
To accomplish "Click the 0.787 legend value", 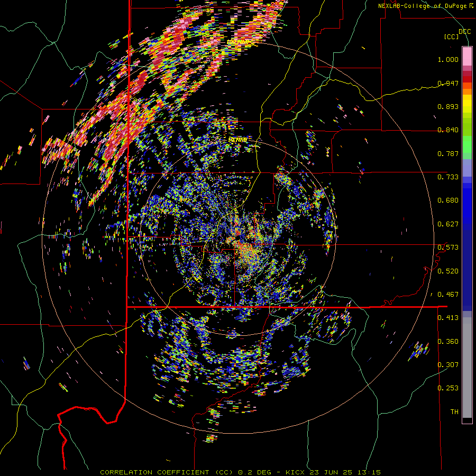I will [x=448, y=153].
